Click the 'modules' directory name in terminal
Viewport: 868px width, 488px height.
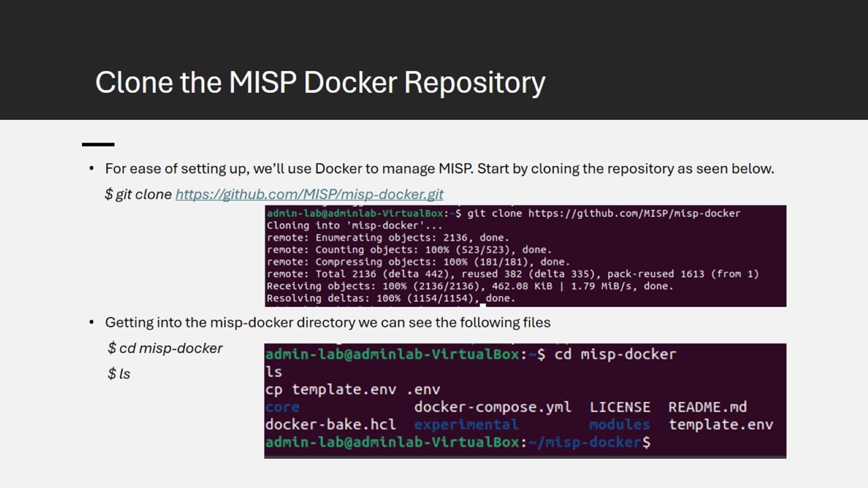pos(619,425)
